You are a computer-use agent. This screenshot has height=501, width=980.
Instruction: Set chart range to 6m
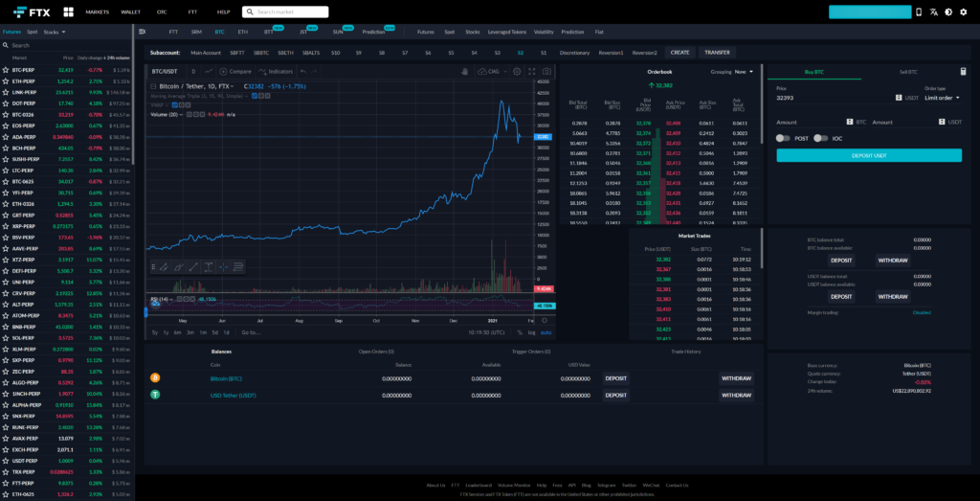point(177,332)
